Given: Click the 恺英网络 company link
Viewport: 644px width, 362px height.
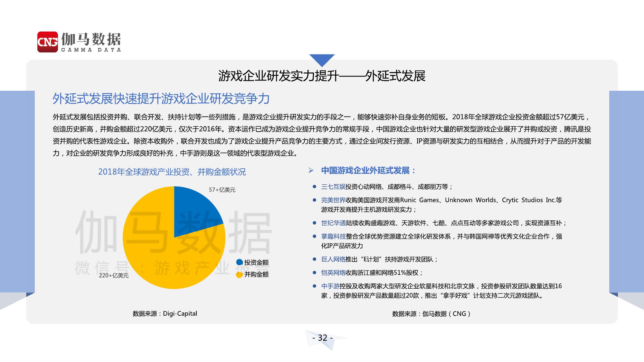Looking at the screenshot, I should [333, 273].
